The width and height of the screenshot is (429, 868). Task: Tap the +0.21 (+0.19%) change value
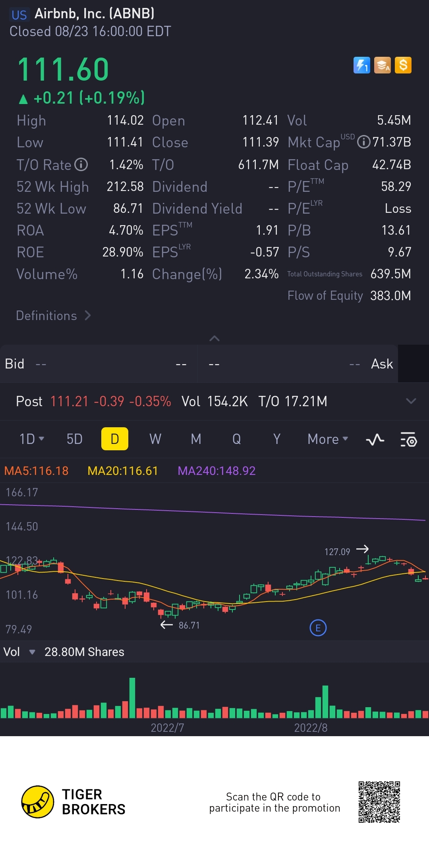(x=82, y=98)
